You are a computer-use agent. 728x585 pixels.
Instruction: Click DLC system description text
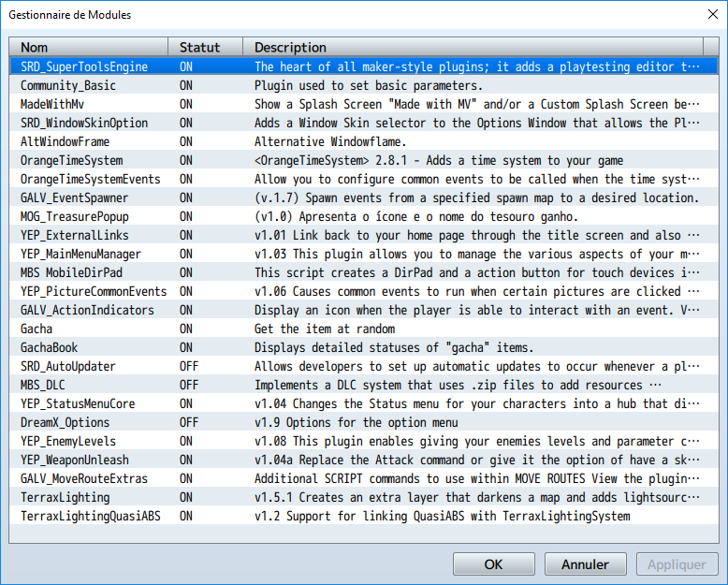point(458,385)
